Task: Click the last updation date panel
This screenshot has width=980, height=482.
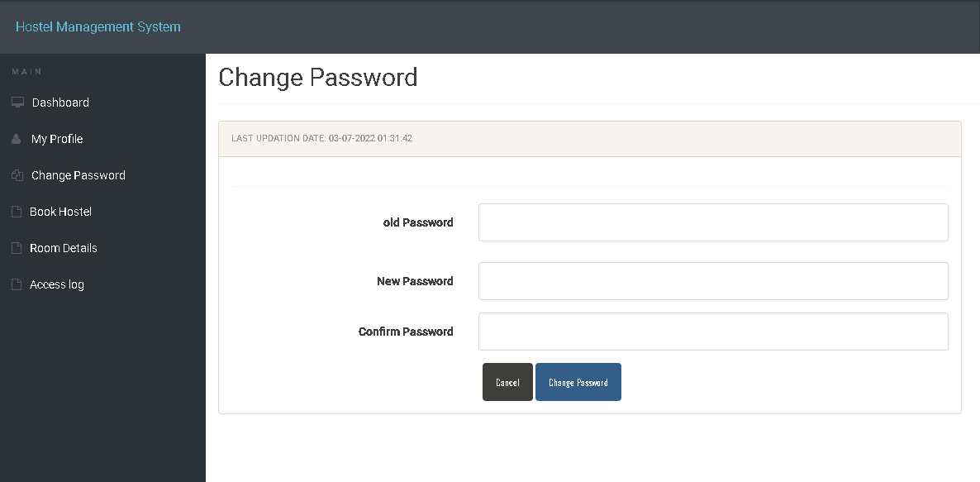Action: (x=589, y=138)
